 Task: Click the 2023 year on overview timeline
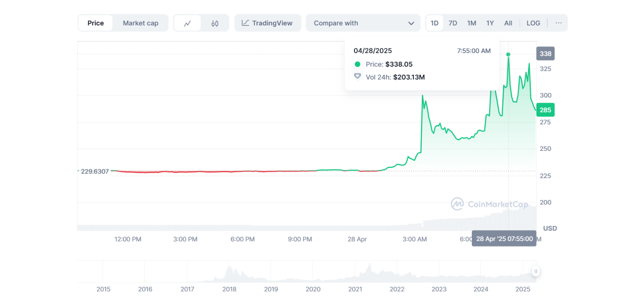[439, 289]
